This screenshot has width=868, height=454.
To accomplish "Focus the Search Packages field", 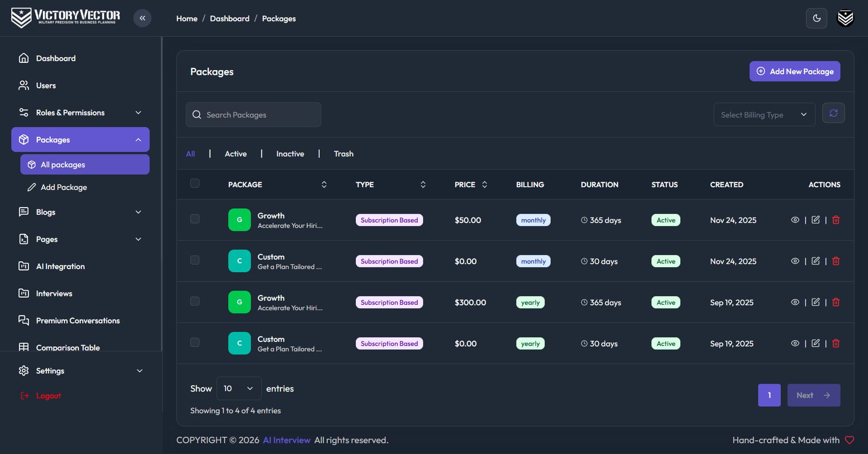I will tap(254, 114).
